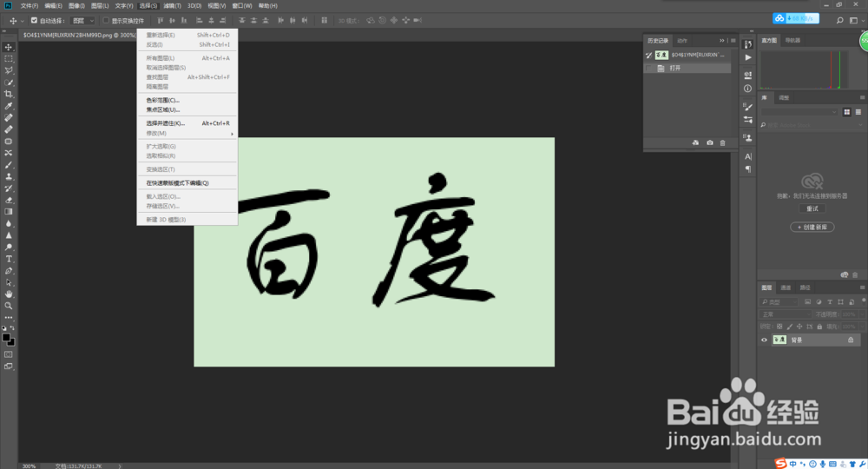This screenshot has height=469, width=868.
Task: Switch library to list view icon
Action: click(x=858, y=112)
